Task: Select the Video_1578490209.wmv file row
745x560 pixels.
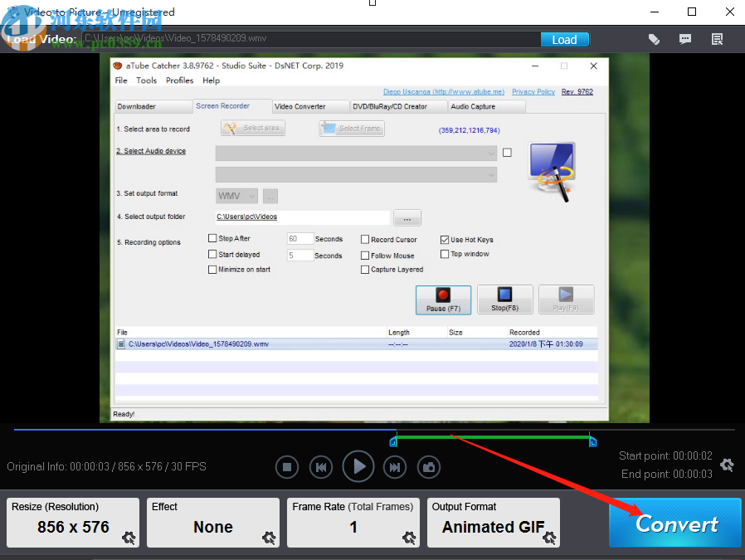Action: pyautogui.click(x=357, y=344)
